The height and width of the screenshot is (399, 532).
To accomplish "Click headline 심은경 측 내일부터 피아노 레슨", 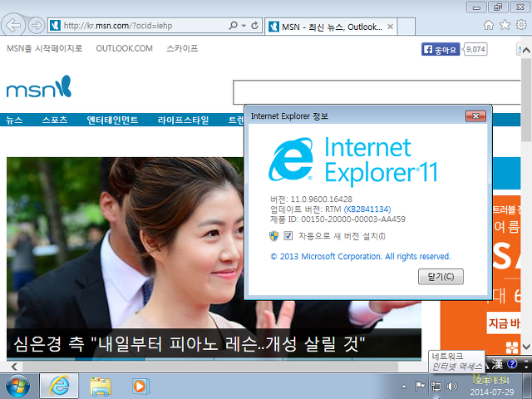I will click(190, 344).
